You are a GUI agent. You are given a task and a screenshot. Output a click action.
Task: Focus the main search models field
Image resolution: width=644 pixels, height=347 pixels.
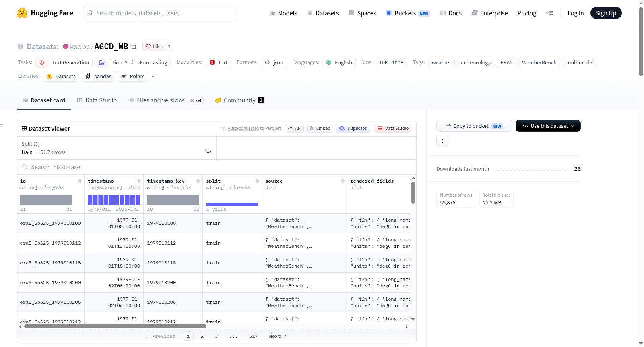[160, 13]
